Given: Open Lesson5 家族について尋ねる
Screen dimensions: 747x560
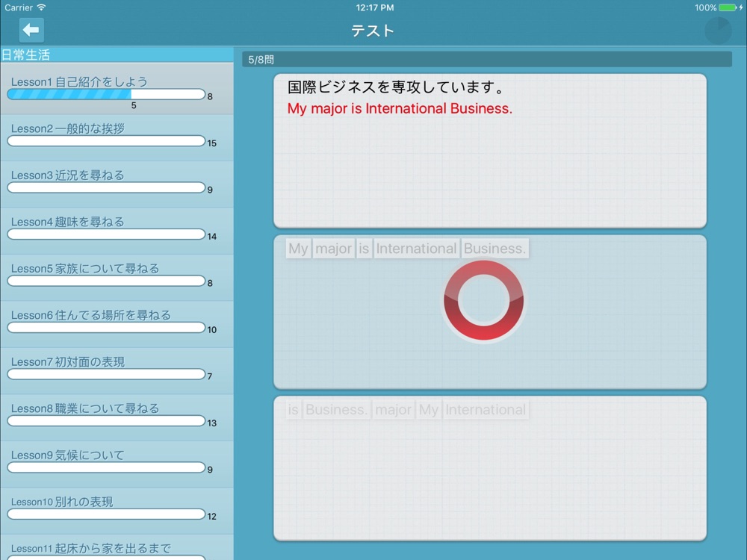Looking at the screenshot, I should pos(117,278).
